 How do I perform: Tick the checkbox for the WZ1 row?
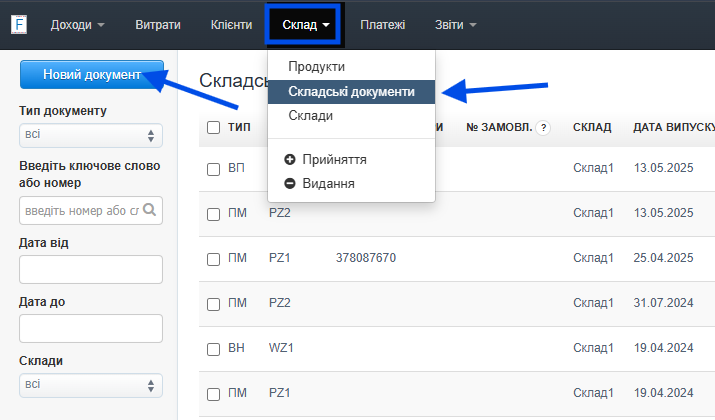click(213, 349)
